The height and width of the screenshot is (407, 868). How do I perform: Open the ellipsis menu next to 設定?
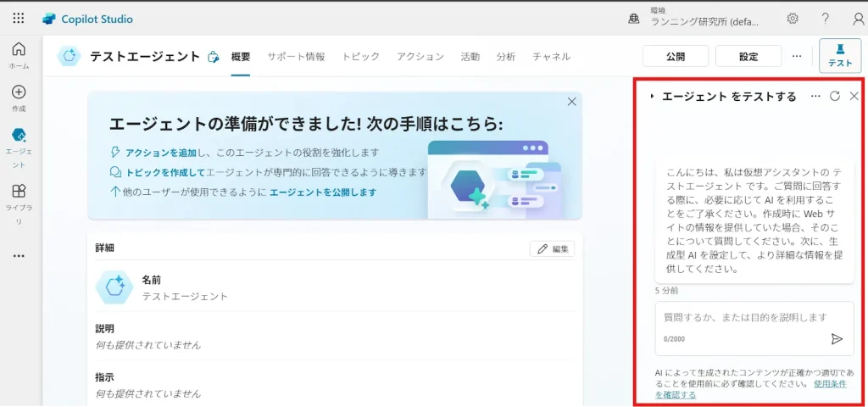(796, 56)
